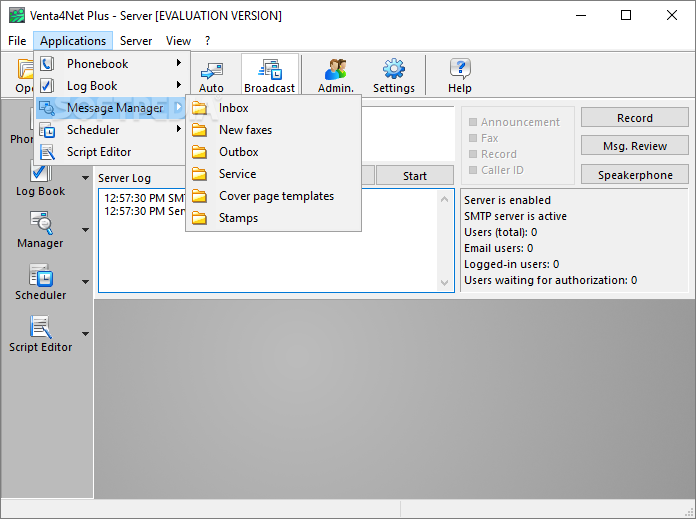Choose New faxes from the submenu

pos(273,130)
